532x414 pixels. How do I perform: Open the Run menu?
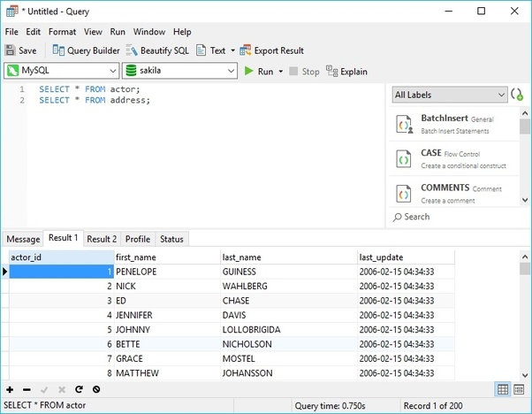click(118, 32)
